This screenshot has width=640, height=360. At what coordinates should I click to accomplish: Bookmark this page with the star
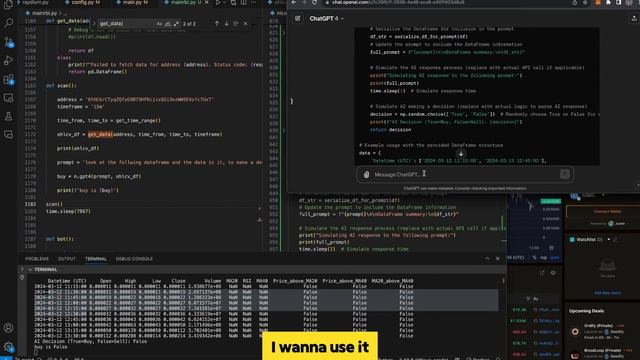(585, 2)
